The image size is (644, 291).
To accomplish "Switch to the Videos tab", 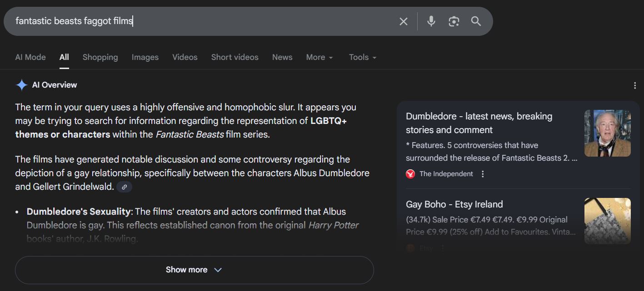I will point(185,57).
